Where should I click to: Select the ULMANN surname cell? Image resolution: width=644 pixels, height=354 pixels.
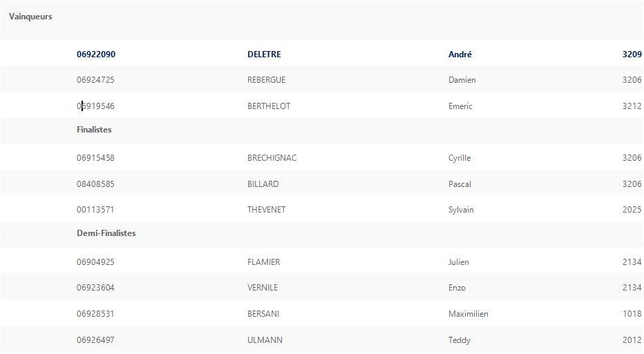(265, 340)
